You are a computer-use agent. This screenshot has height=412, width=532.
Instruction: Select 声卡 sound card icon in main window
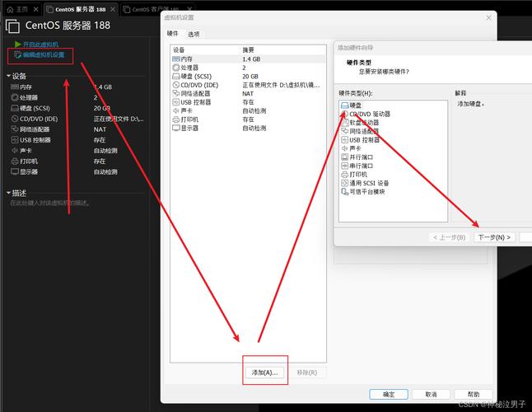(15, 150)
